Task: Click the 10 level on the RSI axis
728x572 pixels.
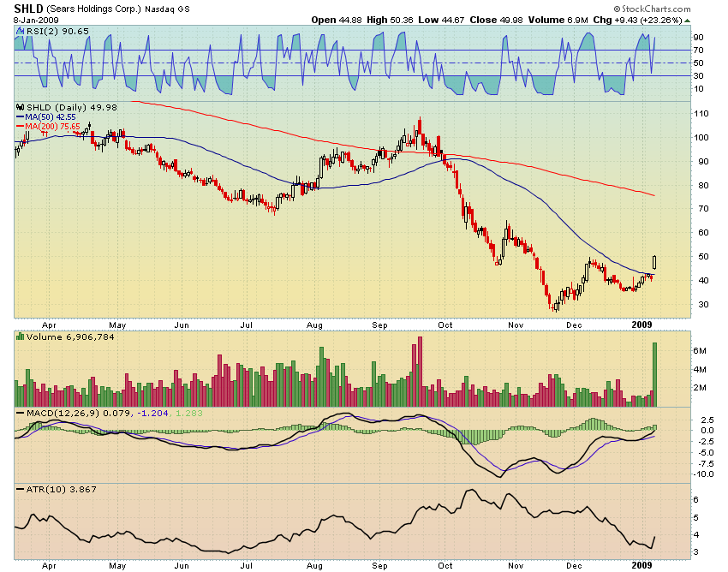Action: pyautogui.click(x=698, y=88)
